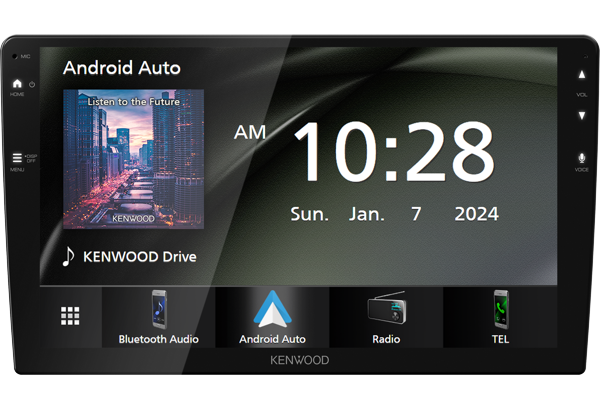Switch to the Radio source

pos(386,317)
